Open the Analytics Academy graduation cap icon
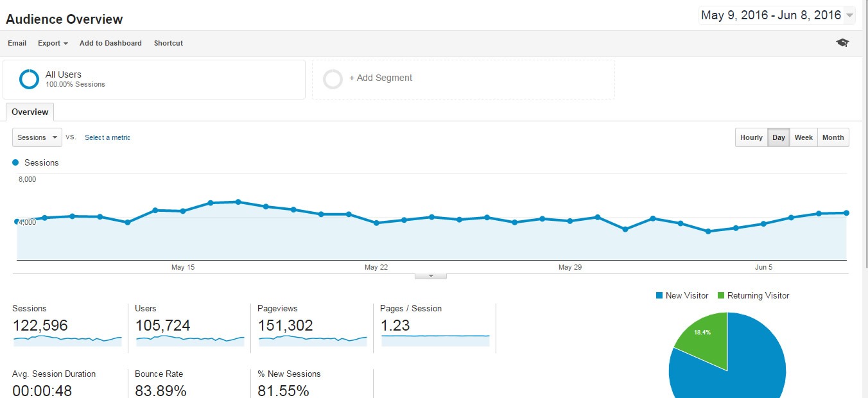 point(842,42)
